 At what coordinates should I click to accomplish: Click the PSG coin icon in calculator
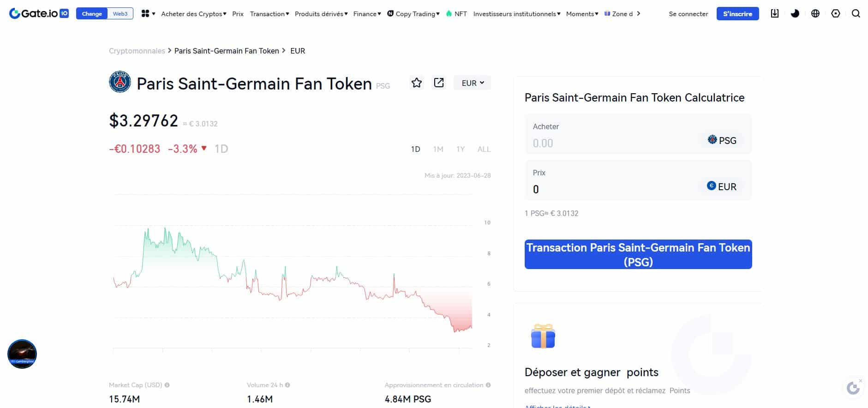tap(712, 139)
